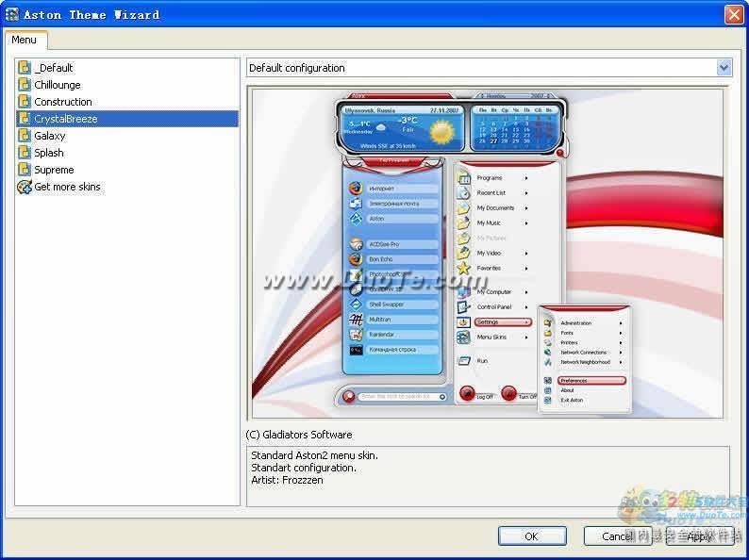Click the CrystalBreeze skin folder icon
Viewport: 749px width, 560px height.
(25, 119)
